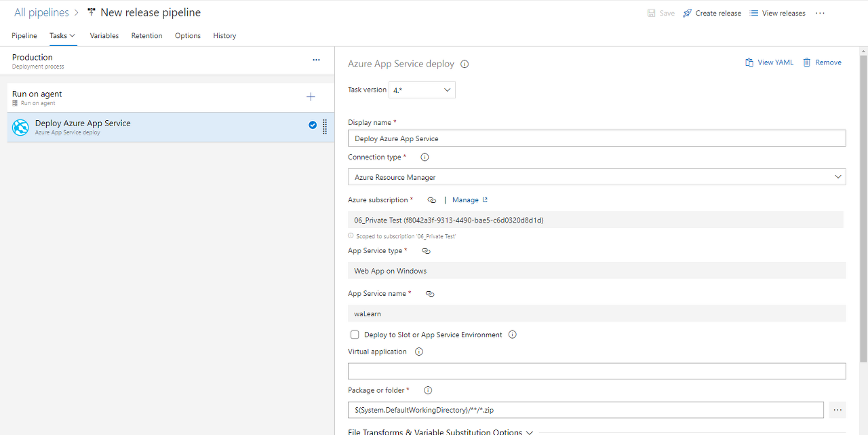Open the top-right more actions ellipsis
Screen dimensions: 868x435
(x=821, y=13)
